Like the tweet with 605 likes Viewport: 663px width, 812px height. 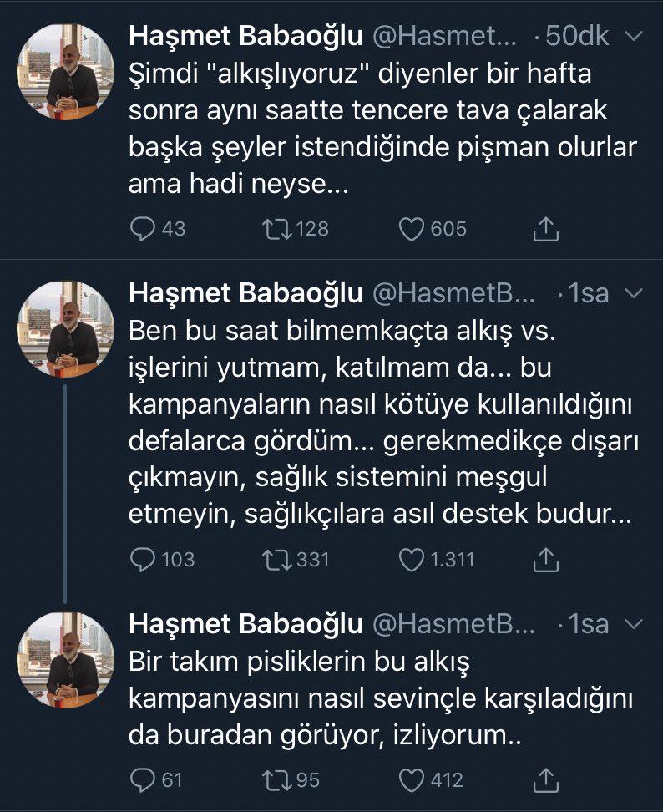(412, 228)
